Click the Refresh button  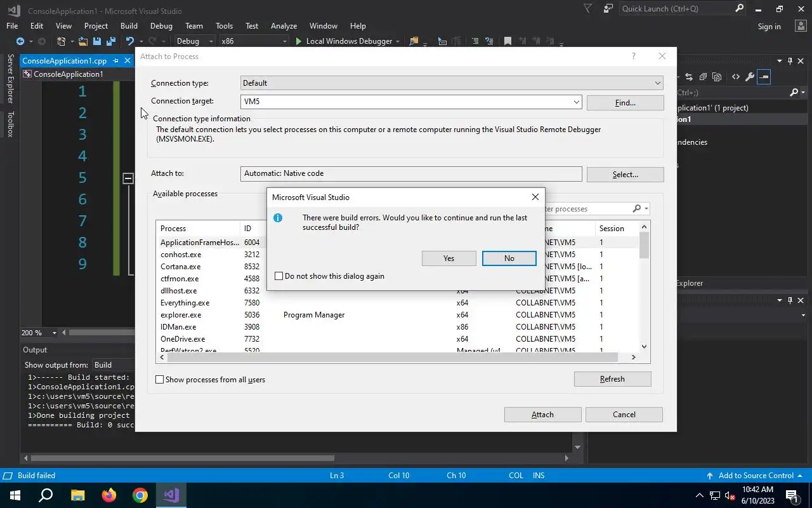612,379
